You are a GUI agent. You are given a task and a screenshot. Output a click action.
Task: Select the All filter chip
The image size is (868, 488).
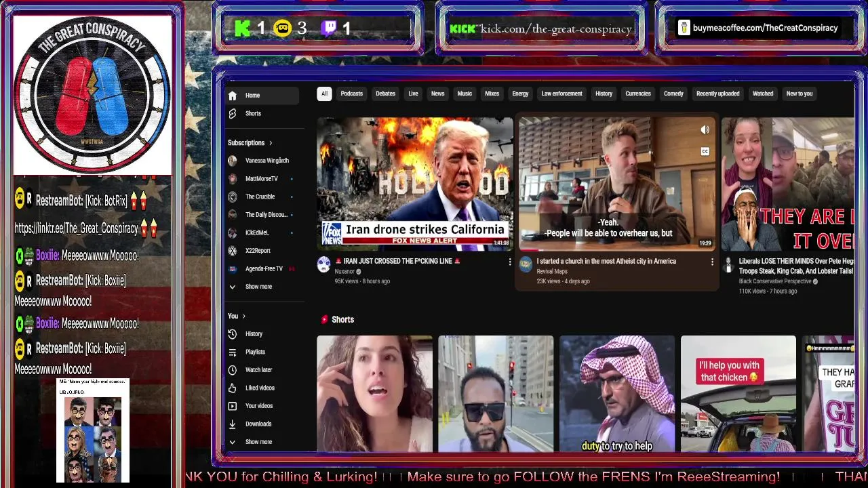(324, 94)
